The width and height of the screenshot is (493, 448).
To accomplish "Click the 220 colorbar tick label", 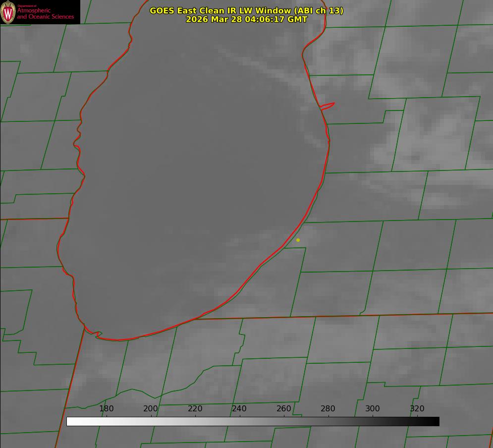I will (x=195, y=409).
